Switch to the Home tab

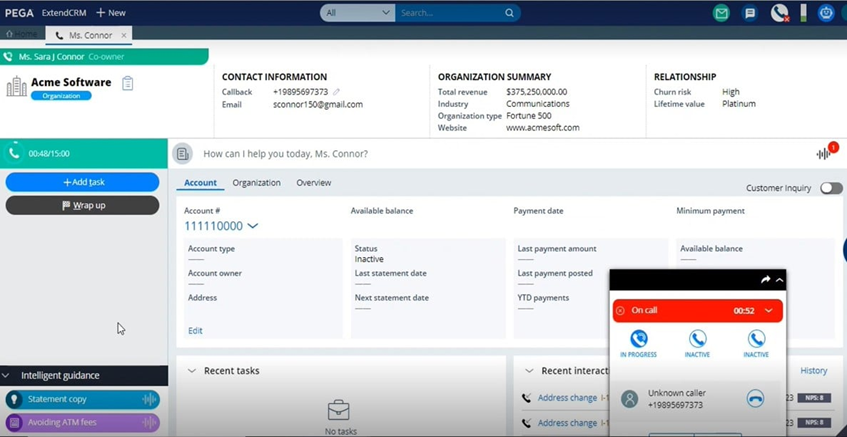22,34
